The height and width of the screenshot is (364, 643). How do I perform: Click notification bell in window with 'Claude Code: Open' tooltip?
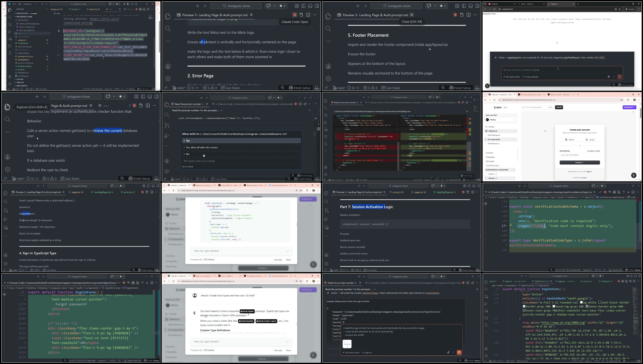(317, 88)
